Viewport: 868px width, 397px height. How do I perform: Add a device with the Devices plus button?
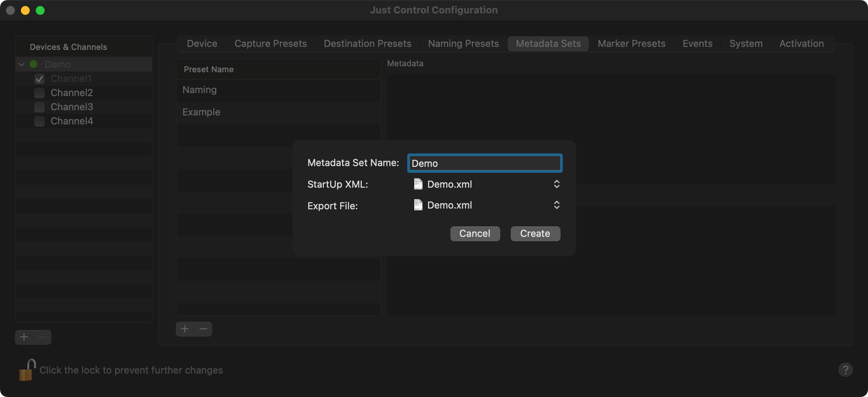point(24,337)
